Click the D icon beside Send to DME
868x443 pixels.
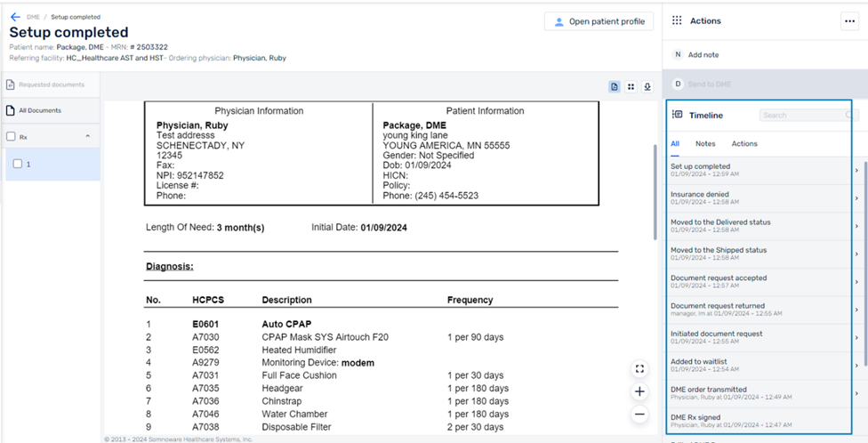(678, 85)
